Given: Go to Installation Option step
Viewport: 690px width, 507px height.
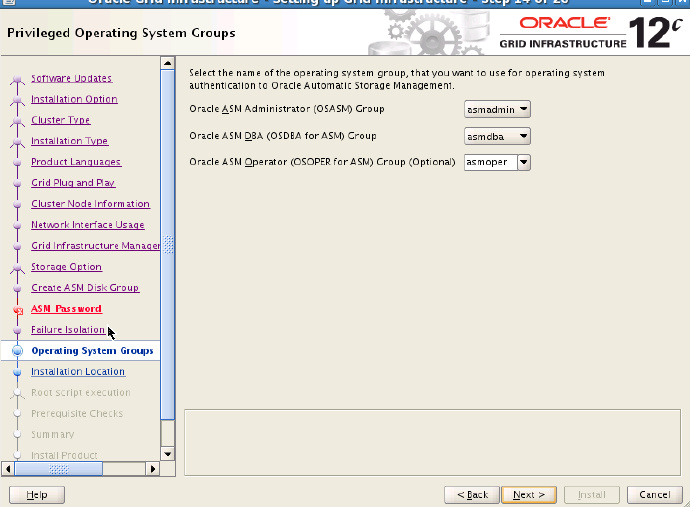Looking at the screenshot, I should point(74,99).
